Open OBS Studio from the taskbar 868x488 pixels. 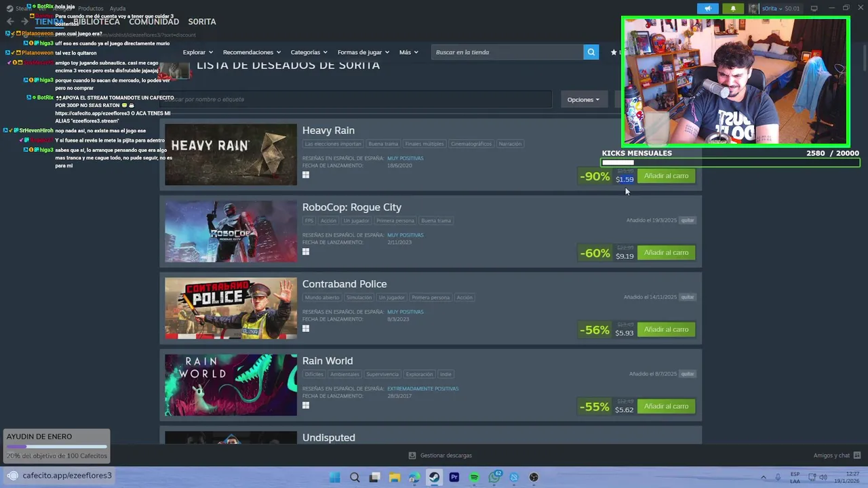pos(534,477)
